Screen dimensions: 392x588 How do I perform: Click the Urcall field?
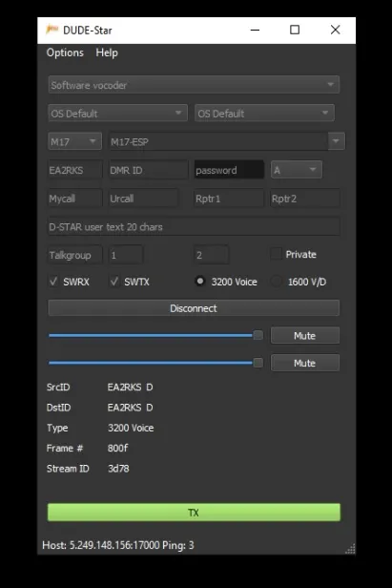(x=143, y=199)
